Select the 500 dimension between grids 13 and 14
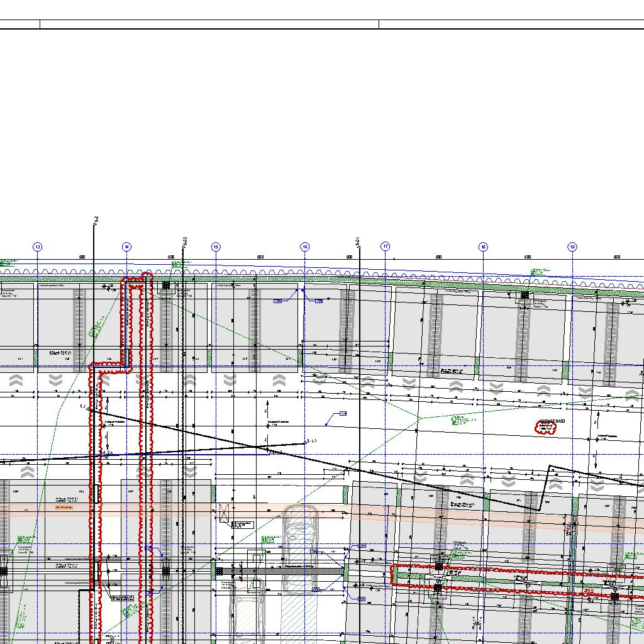The height and width of the screenshot is (644, 644). tap(82, 257)
